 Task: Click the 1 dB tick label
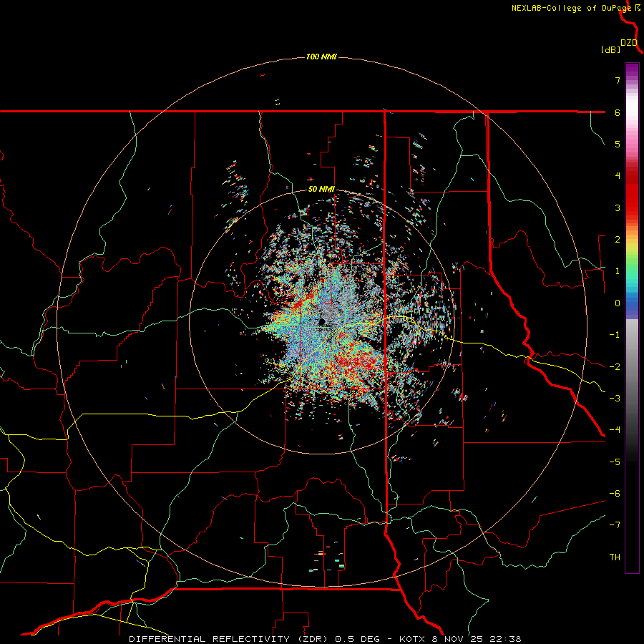pos(618,271)
